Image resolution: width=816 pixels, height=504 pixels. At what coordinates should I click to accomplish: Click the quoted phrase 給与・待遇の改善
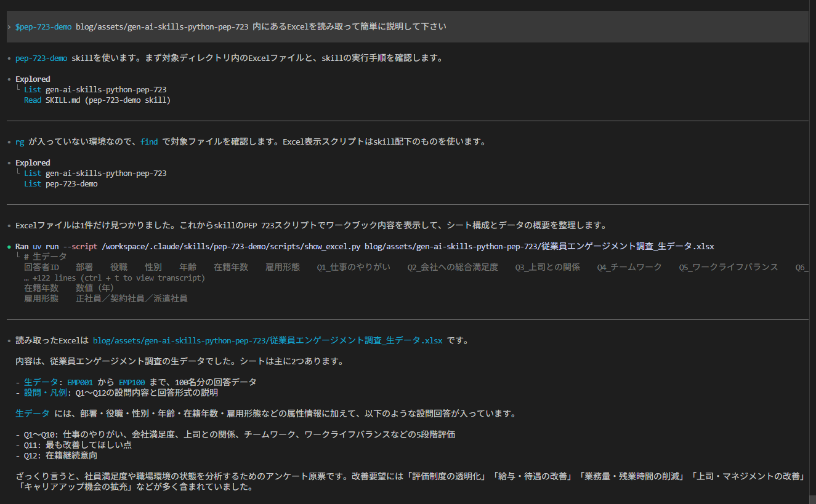pos(533,476)
